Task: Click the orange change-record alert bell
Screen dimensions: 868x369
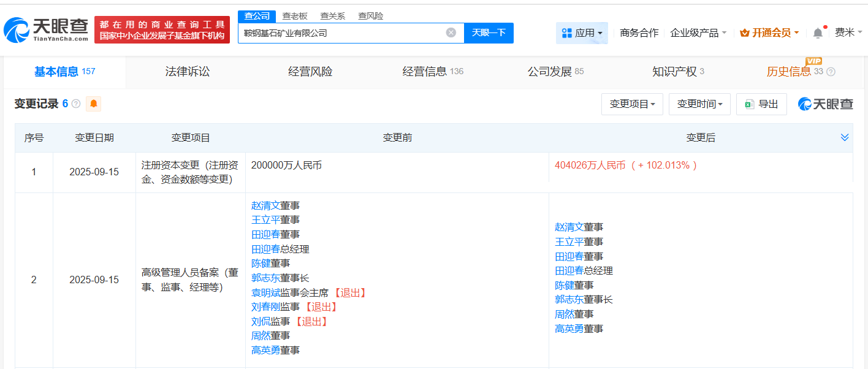Action: point(93,104)
